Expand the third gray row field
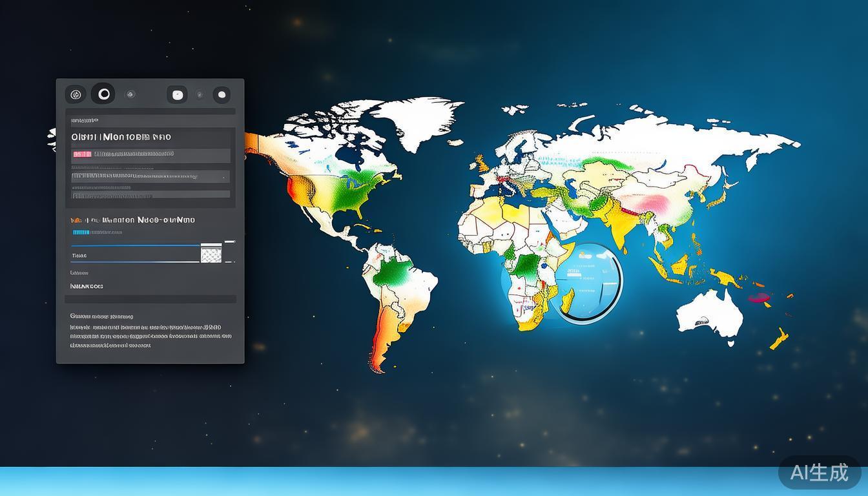The height and width of the screenshot is (496, 868). point(150,194)
